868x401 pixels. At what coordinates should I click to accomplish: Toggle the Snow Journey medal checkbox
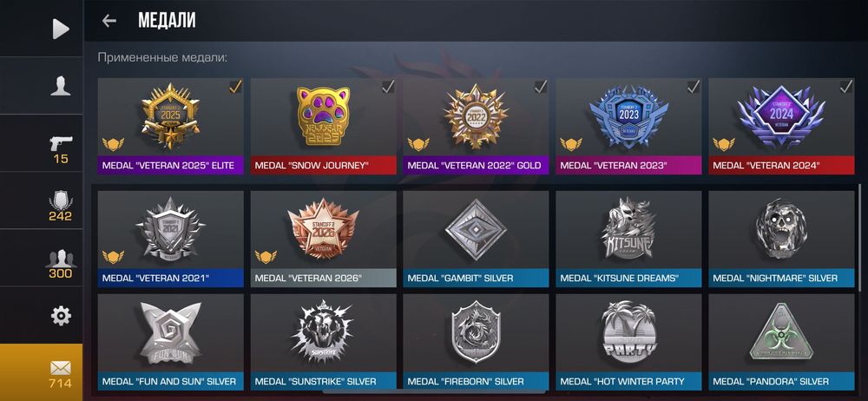tap(387, 87)
